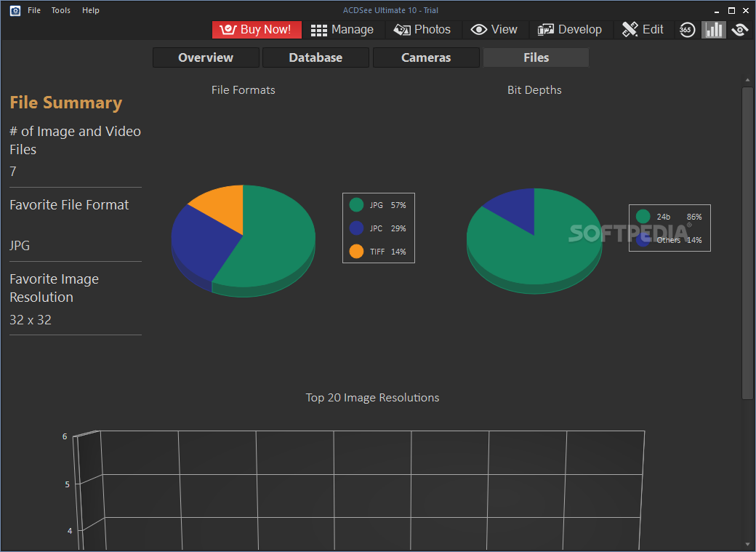Click the vertical scrollbar thumb

[x=747, y=243]
